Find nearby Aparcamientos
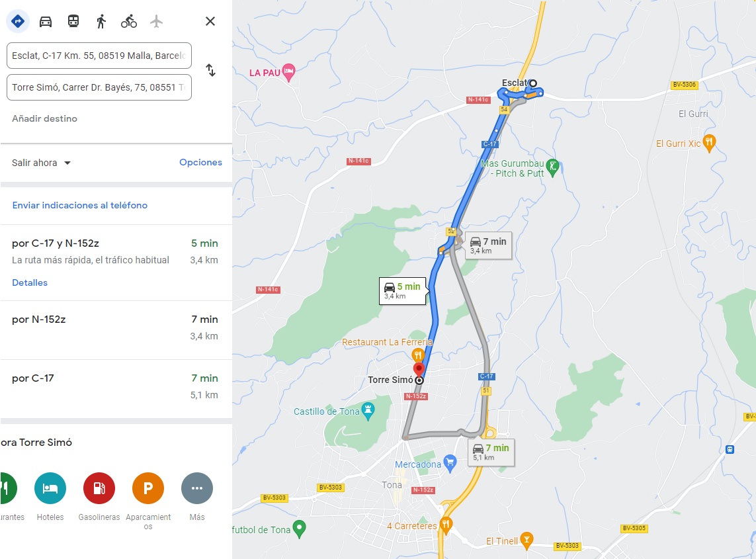The width and height of the screenshot is (756, 559). 148,501
